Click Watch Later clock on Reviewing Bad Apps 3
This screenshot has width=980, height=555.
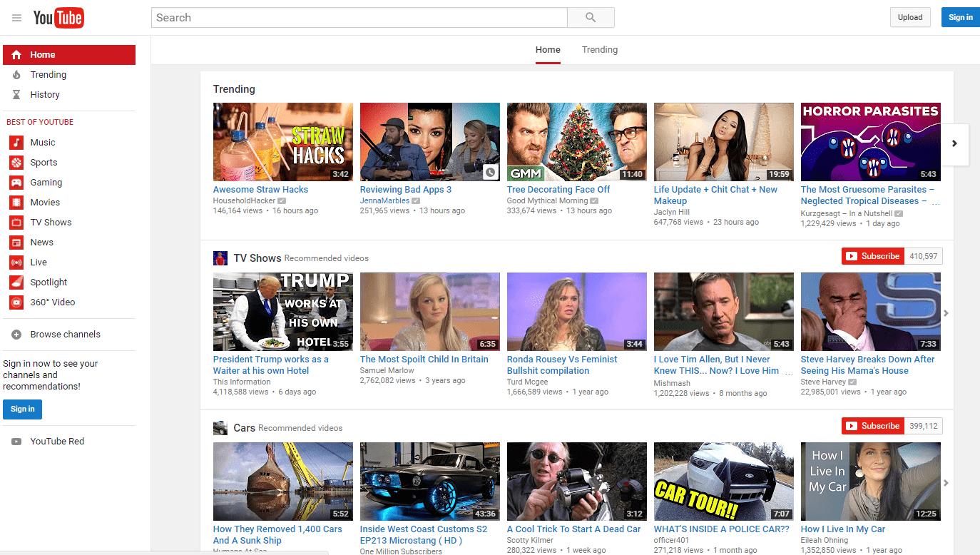click(490, 172)
